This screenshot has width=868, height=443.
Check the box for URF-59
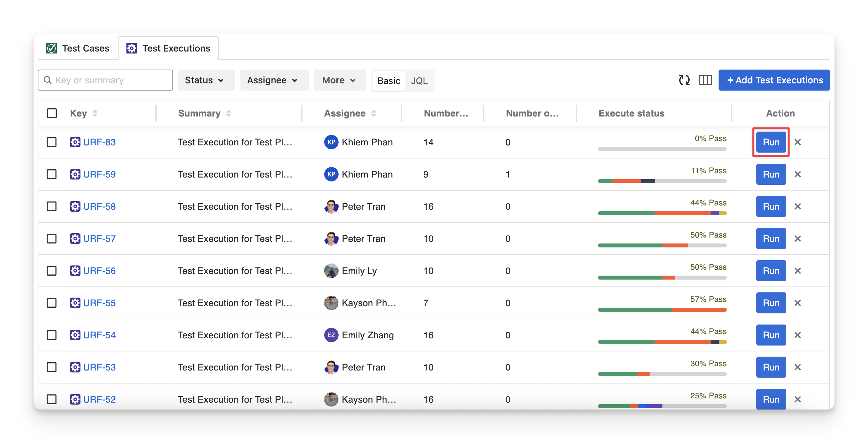(52, 174)
